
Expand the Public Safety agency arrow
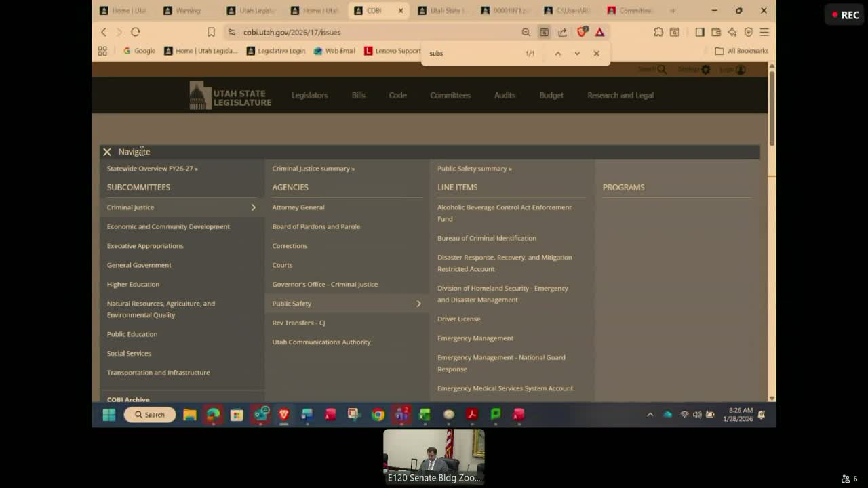pos(418,304)
